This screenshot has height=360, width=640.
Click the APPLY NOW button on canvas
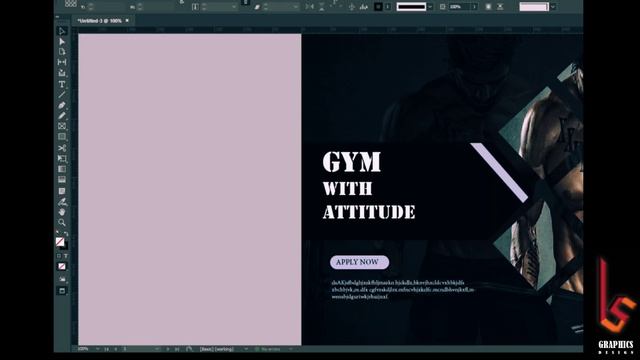[359, 262]
